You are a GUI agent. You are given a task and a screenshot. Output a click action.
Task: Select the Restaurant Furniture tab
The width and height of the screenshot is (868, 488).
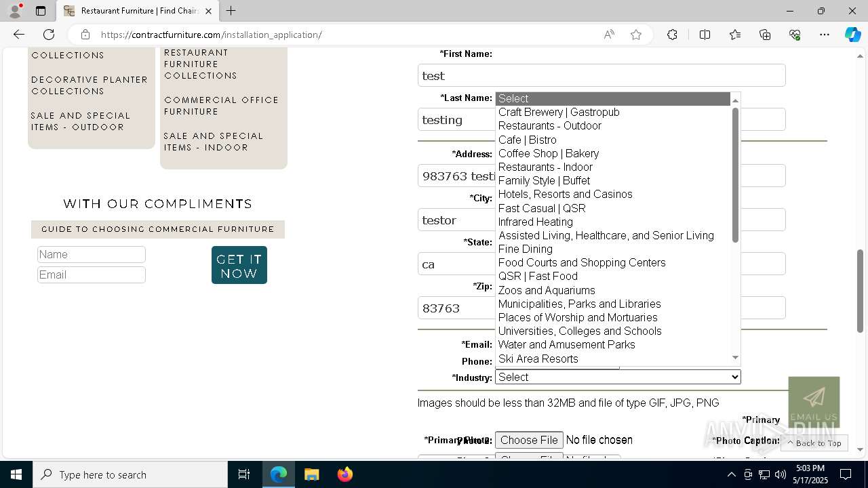(138, 11)
